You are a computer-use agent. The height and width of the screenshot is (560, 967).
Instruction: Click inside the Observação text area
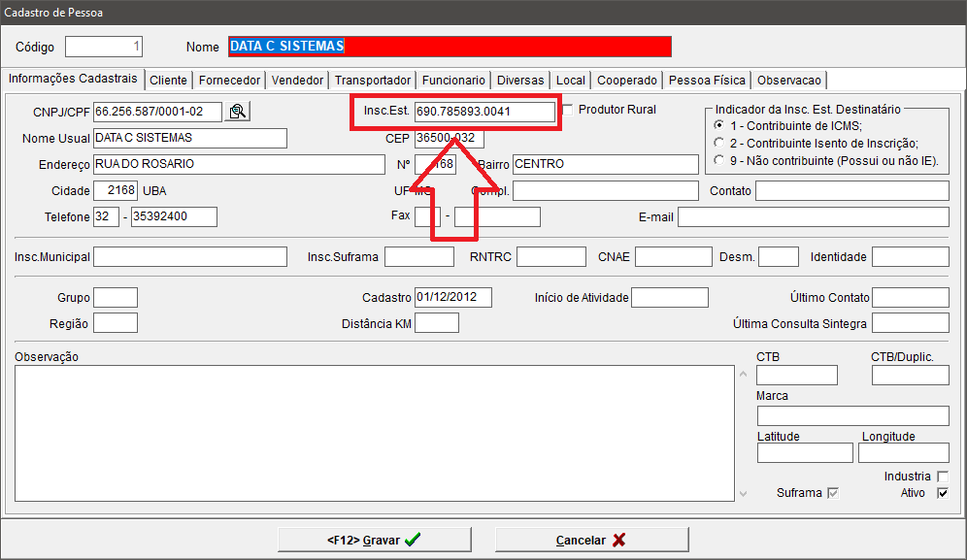coord(374,432)
